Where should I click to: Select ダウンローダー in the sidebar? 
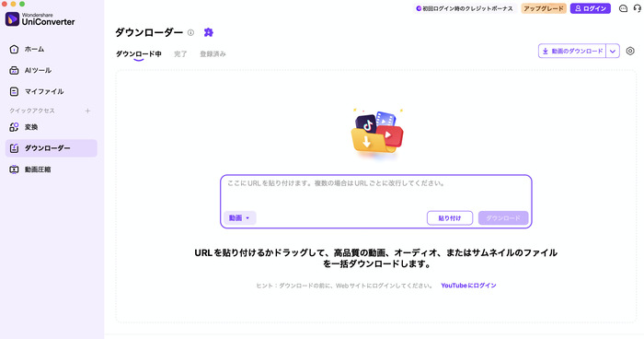[52, 148]
